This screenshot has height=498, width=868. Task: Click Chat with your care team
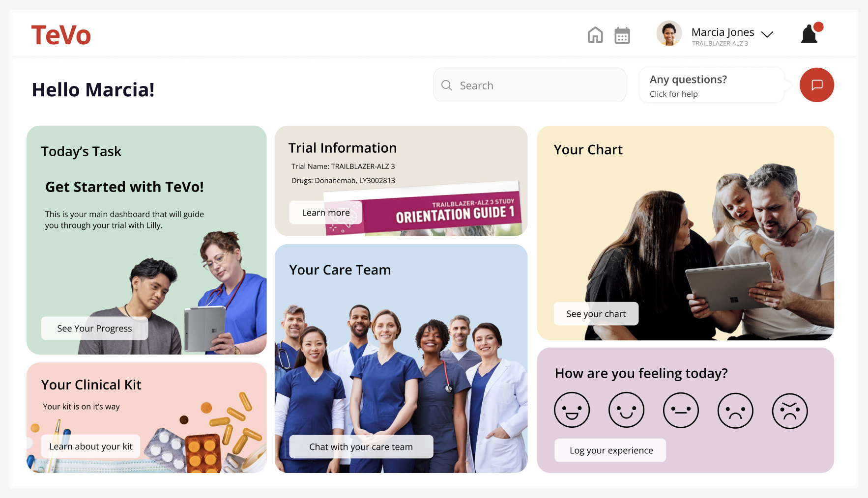click(361, 447)
